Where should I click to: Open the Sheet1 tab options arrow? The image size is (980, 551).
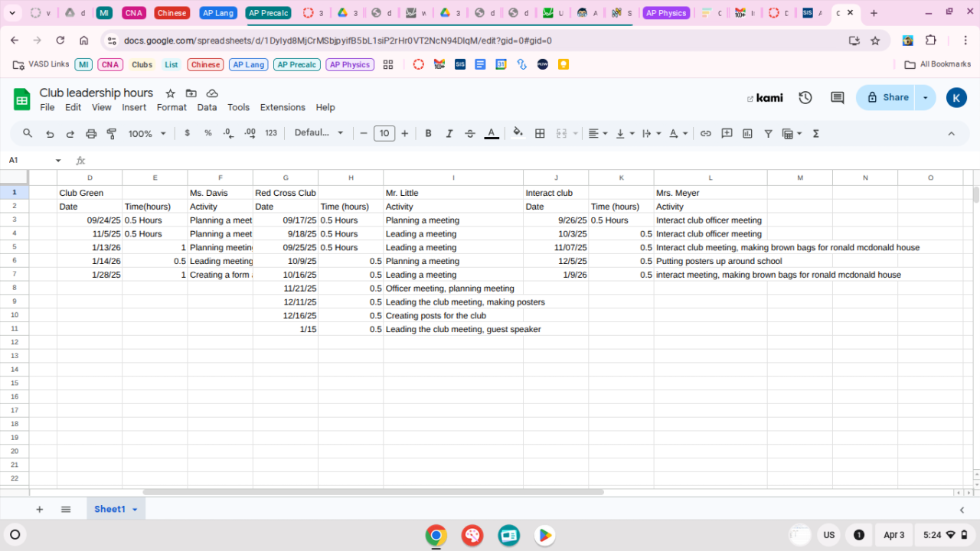(136, 510)
